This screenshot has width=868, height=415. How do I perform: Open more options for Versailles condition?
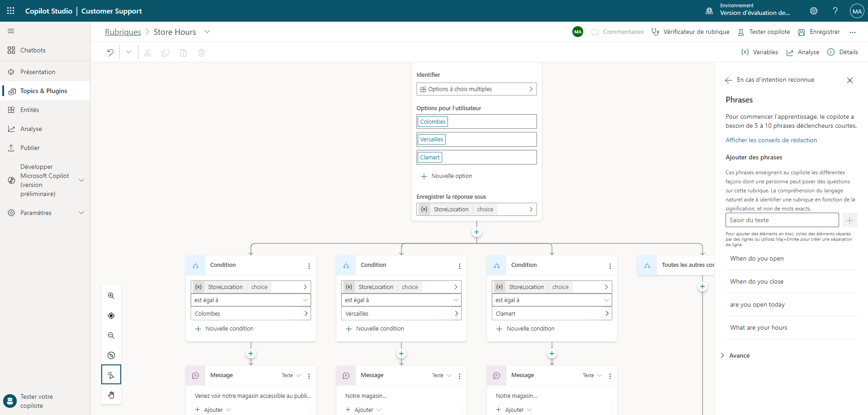pos(460,266)
